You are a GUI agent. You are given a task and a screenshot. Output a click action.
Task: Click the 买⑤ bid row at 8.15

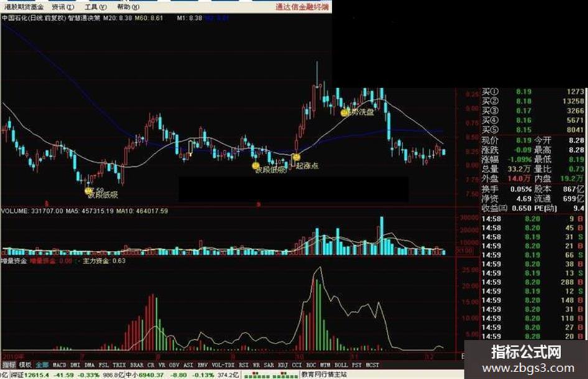533,130
